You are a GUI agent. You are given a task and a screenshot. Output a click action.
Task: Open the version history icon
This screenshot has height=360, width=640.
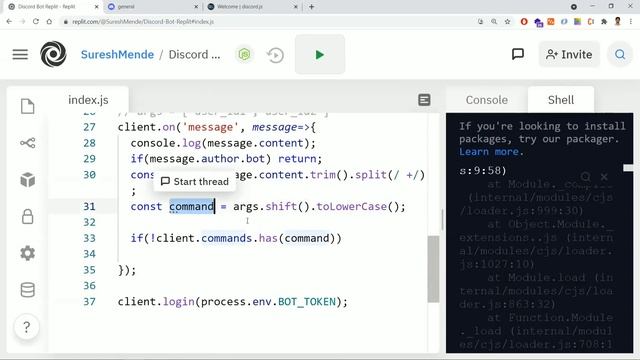276,55
